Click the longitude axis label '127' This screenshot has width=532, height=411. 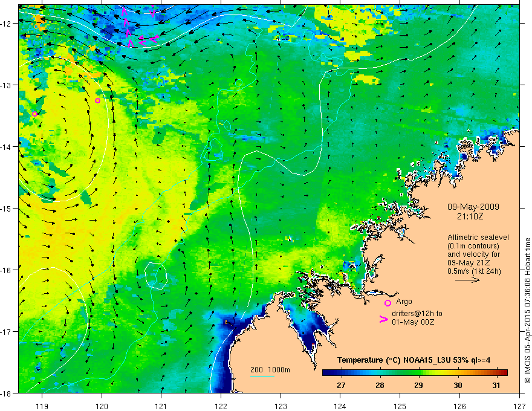pyautogui.click(x=519, y=406)
